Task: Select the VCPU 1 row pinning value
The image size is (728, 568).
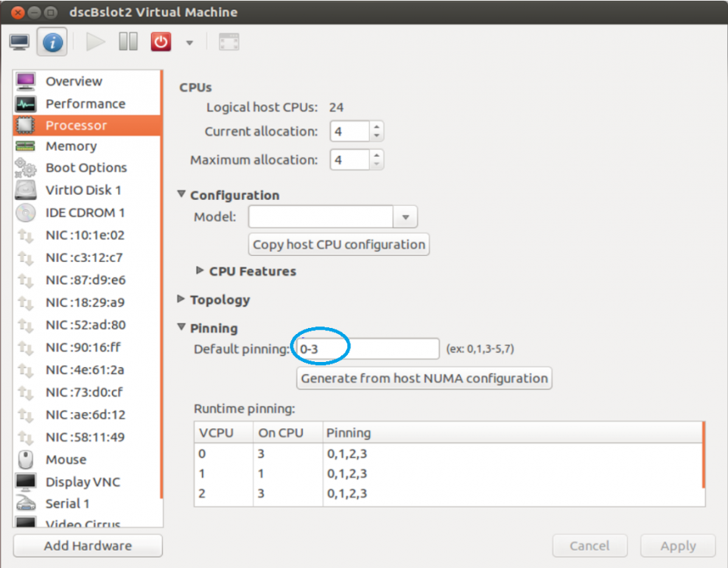Action: [x=347, y=473]
